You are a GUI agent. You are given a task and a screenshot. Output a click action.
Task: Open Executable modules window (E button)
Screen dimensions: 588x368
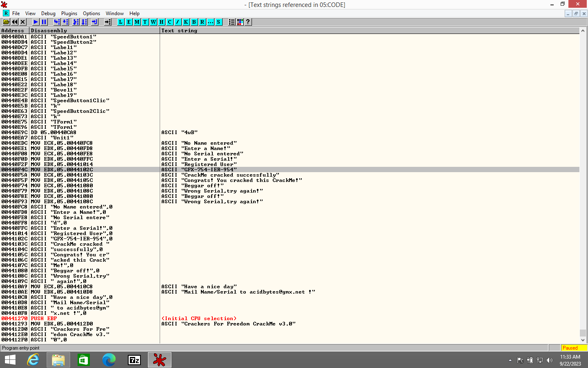pos(129,22)
